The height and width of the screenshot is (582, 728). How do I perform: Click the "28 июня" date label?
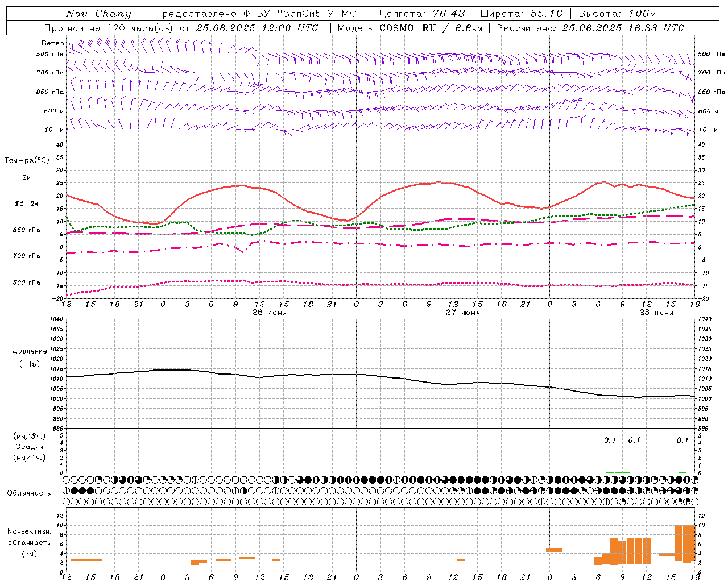coord(656,313)
